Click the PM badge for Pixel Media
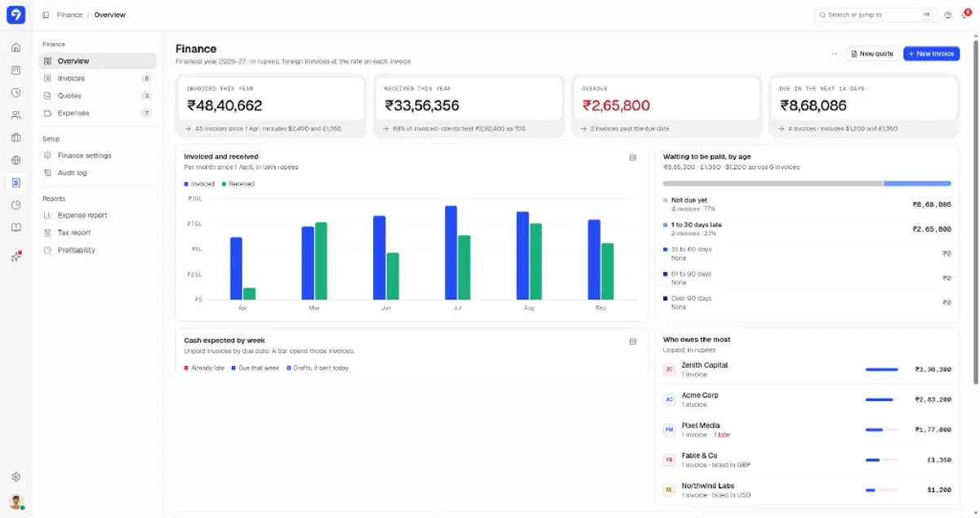Viewport: 980px width, 518px height. [669, 429]
